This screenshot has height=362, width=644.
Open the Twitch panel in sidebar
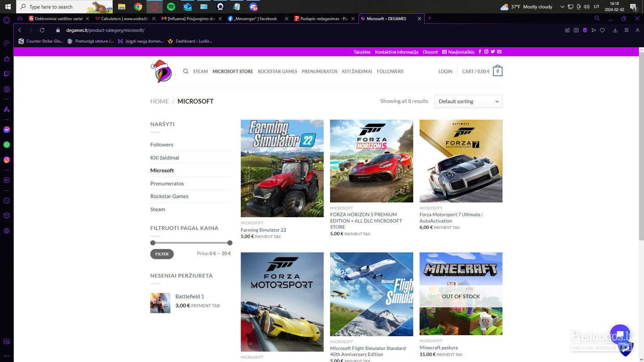[6, 74]
